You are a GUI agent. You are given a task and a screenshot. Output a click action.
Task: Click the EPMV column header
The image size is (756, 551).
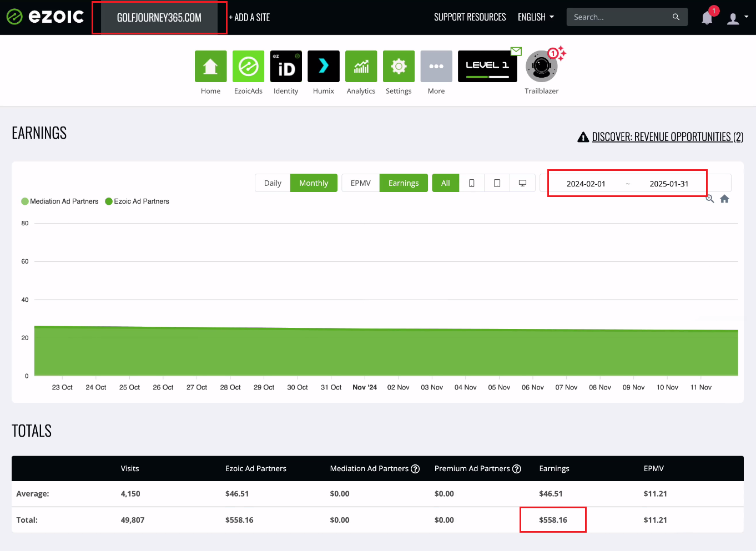pyautogui.click(x=654, y=469)
